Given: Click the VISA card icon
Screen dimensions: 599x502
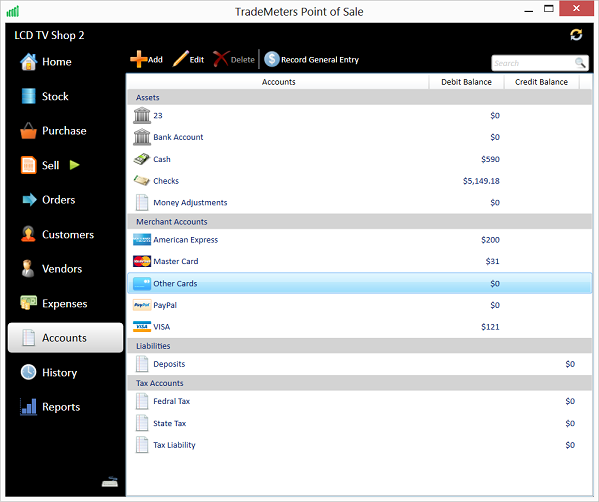Looking at the screenshot, I should tap(142, 327).
